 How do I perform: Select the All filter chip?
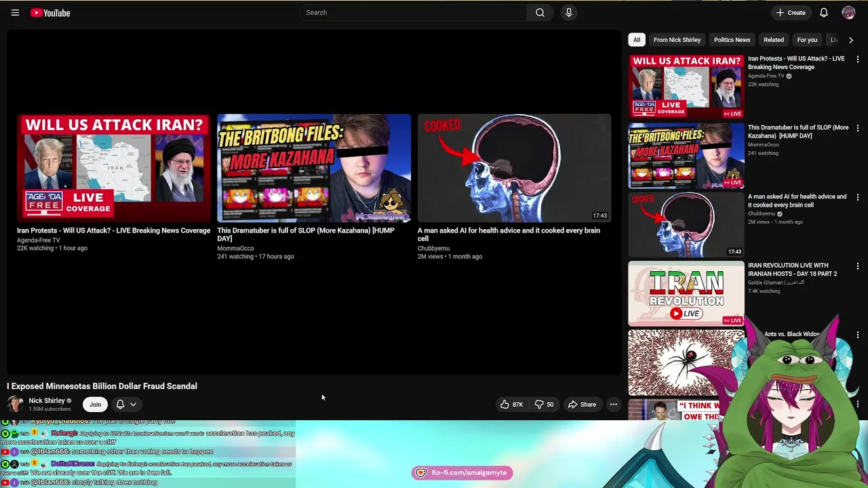636,40
